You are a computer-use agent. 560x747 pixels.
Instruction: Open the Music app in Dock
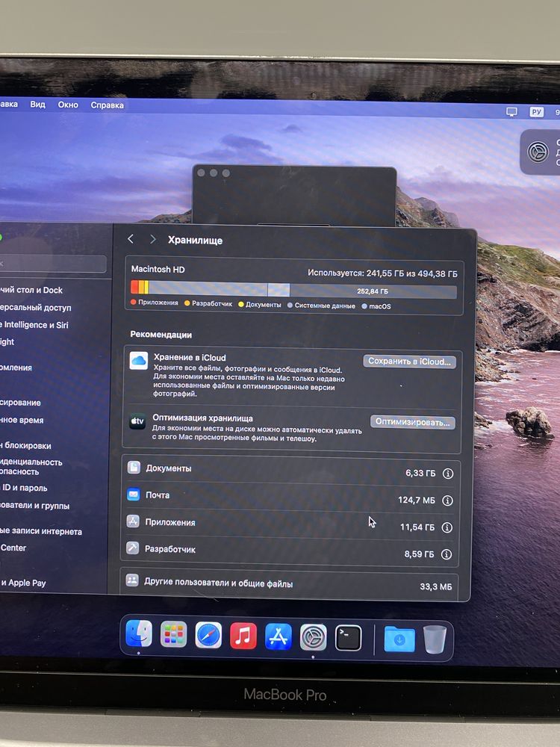(x=243, y=636)
